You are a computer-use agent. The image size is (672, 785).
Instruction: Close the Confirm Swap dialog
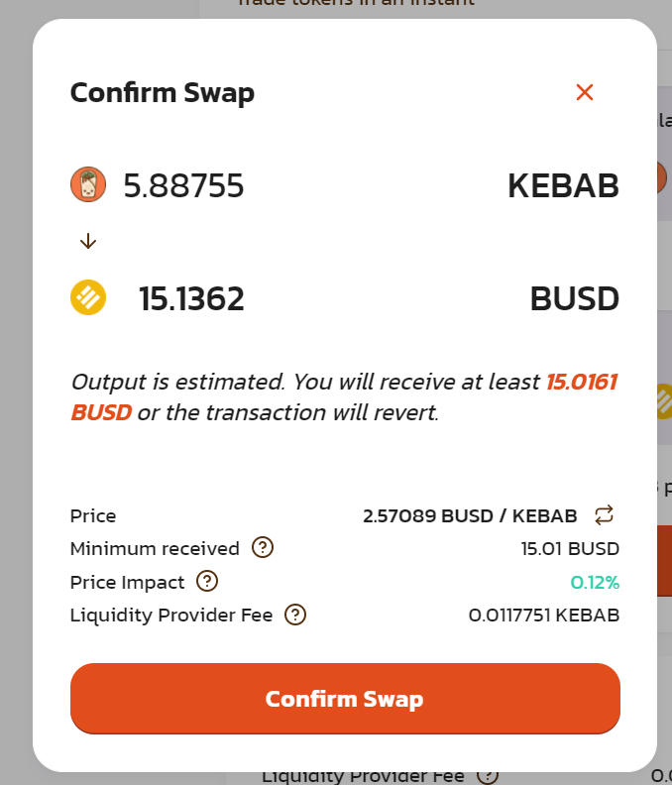click(585, 93)
